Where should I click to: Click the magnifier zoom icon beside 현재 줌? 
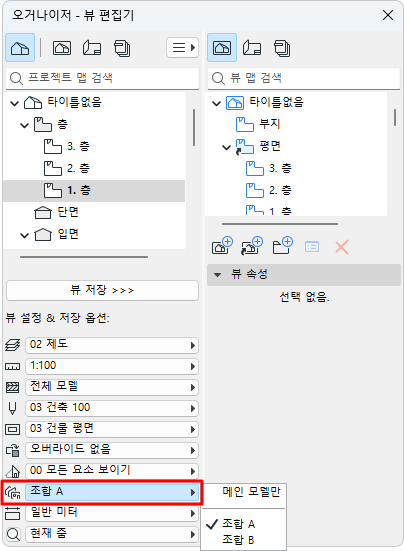click(x=13, y=534)
